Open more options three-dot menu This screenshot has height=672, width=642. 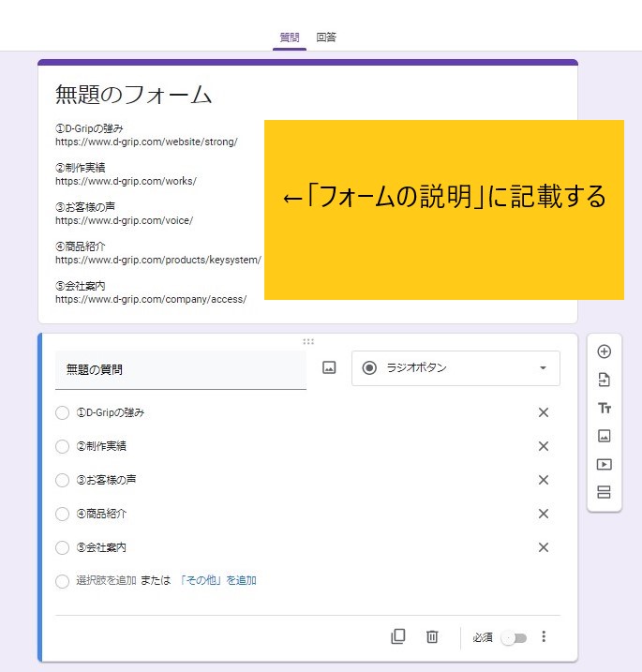click(544, 637)
